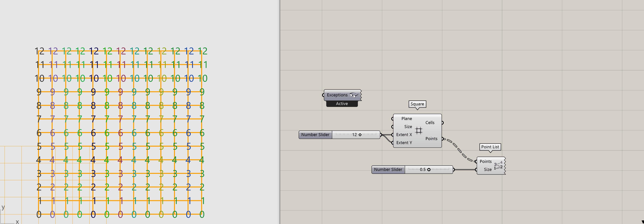This screenshot has width=644, height=224.
Task: Click the Number Slider label beside 12
Action: point(315,135)
